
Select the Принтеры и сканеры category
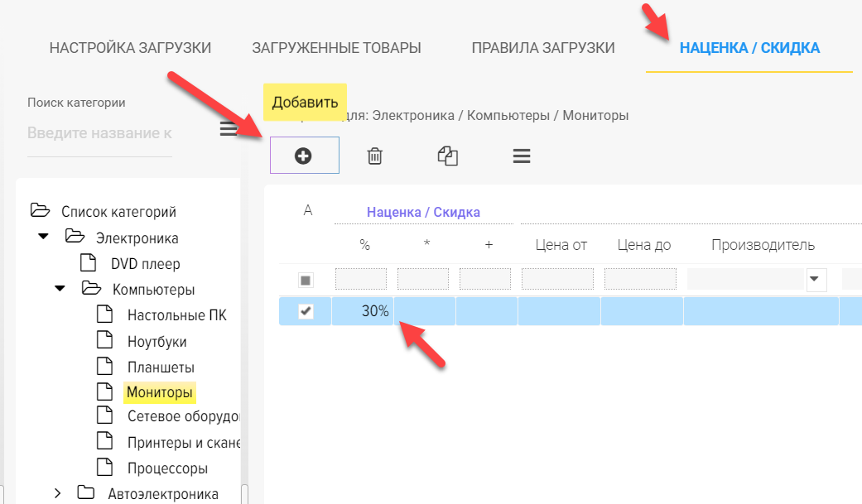[x=184, y=443]
